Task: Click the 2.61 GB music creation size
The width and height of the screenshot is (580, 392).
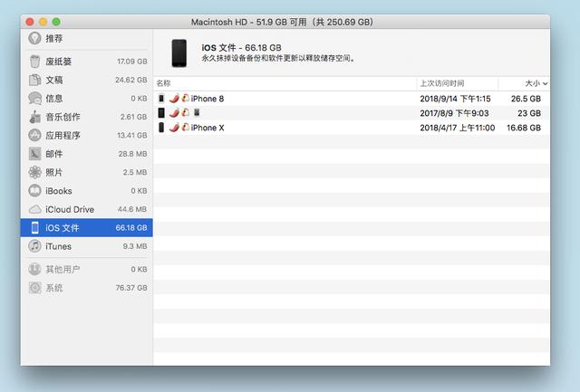Action: [x=133, y=117]
